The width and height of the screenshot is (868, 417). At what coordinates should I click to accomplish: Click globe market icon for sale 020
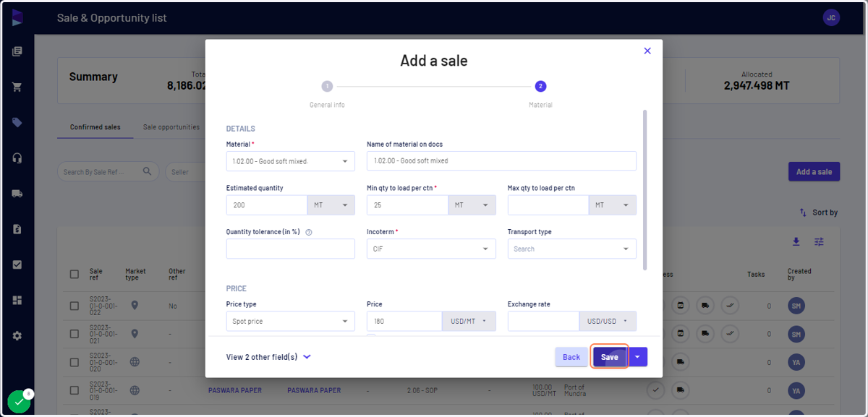[134, 362]
